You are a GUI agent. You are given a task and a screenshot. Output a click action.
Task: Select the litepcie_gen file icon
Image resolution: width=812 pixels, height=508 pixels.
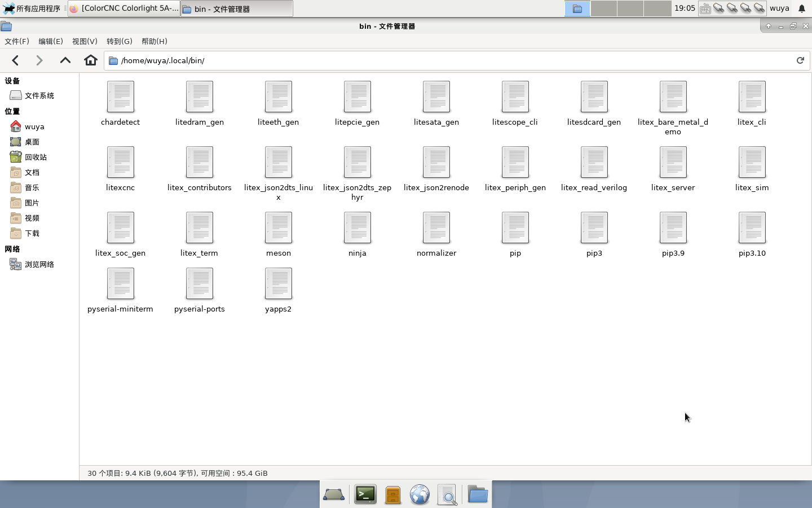point(358,97)
